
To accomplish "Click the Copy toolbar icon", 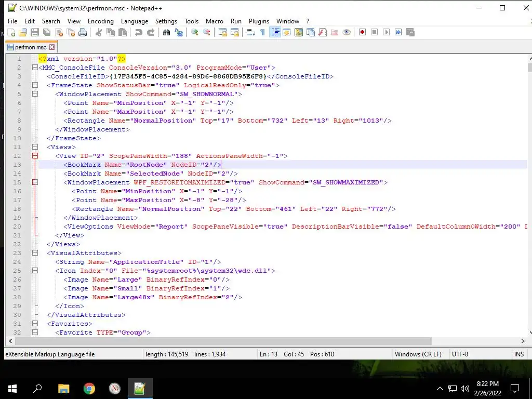I will point(111,32).
